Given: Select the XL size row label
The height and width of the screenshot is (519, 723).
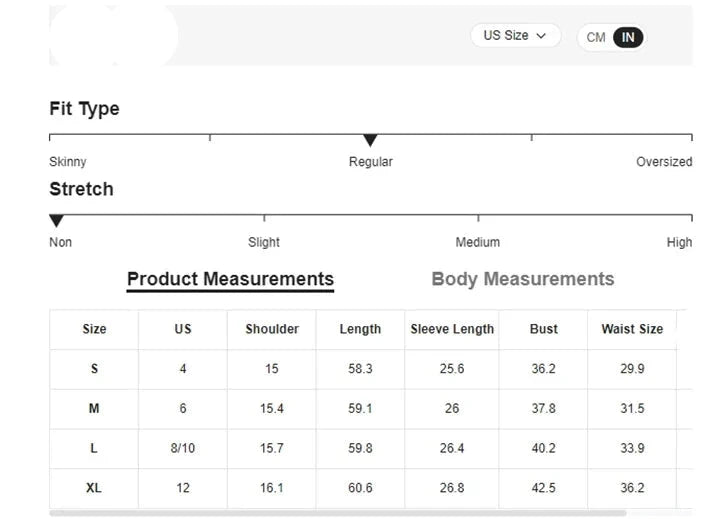Looking at the screenshot, I should 94,488.
